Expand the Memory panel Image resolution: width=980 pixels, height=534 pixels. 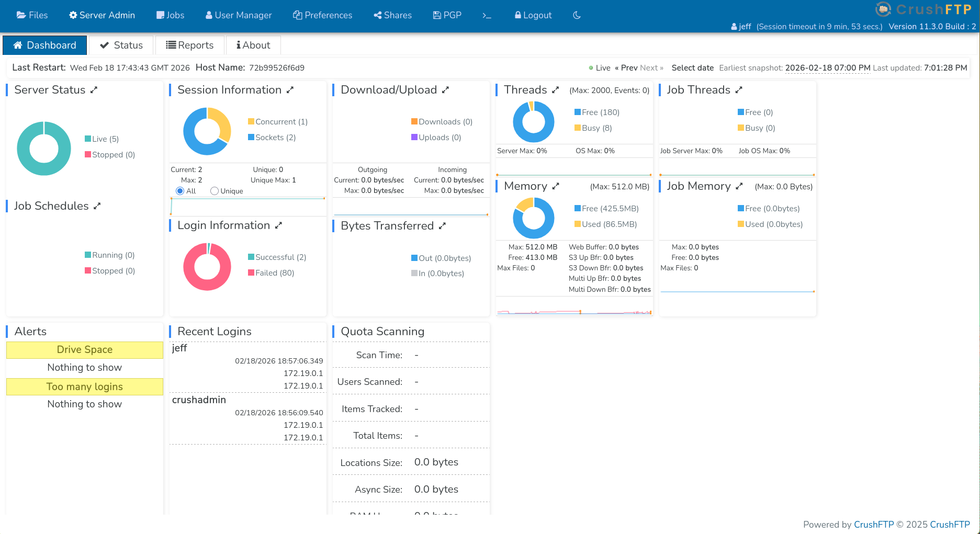click(x=556, y=186)
